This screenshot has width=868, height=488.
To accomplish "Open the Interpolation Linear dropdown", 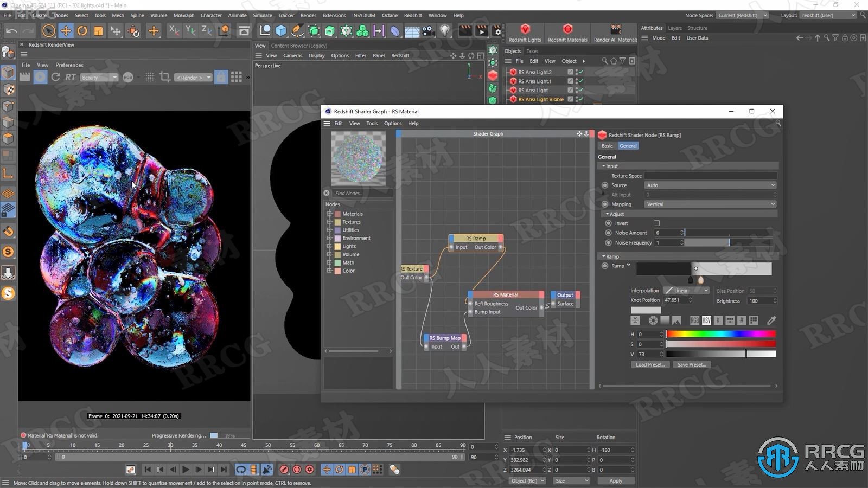I will 687,291.
